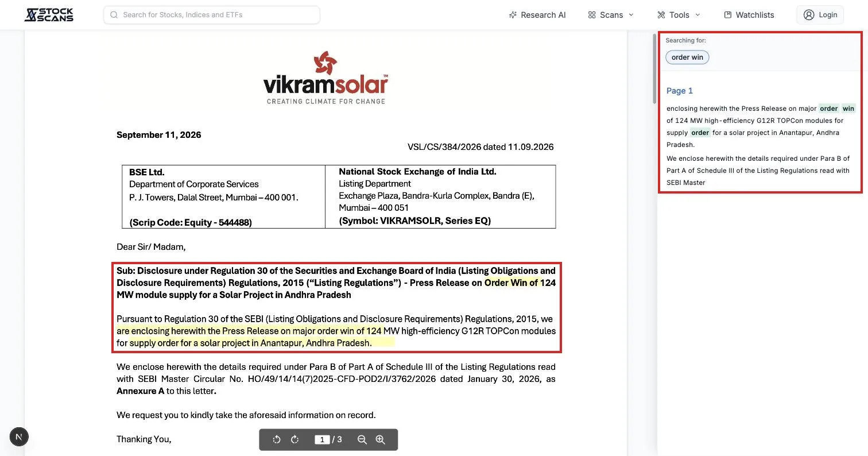Click the Vikram Solar logo in document
The height and width of the screenshot is (456, 868).
pos(325,78)
